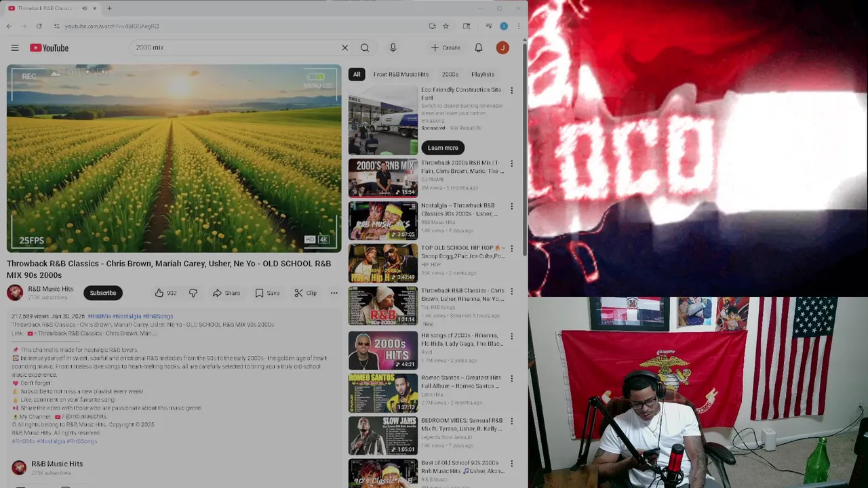Open Nostalgia Throwback R&B Classics title
This screenshot has height=488, width=868.
pos(459,209)
